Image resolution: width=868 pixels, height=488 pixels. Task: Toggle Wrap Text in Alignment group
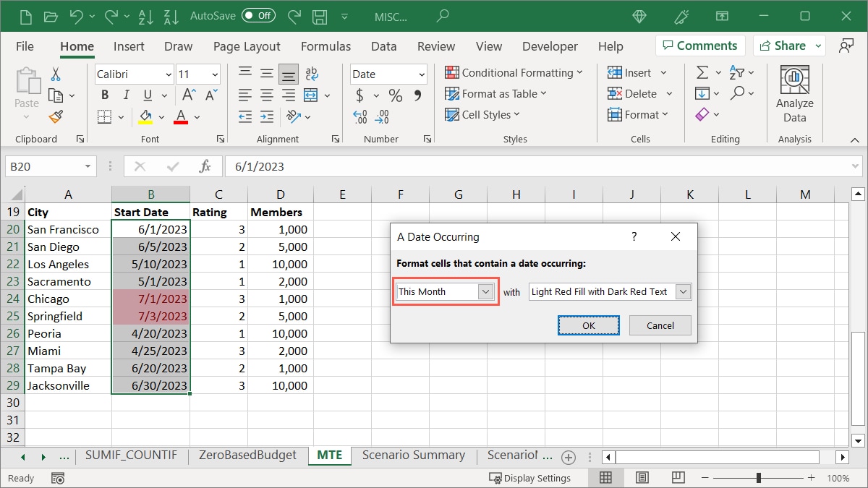(312, 73)
